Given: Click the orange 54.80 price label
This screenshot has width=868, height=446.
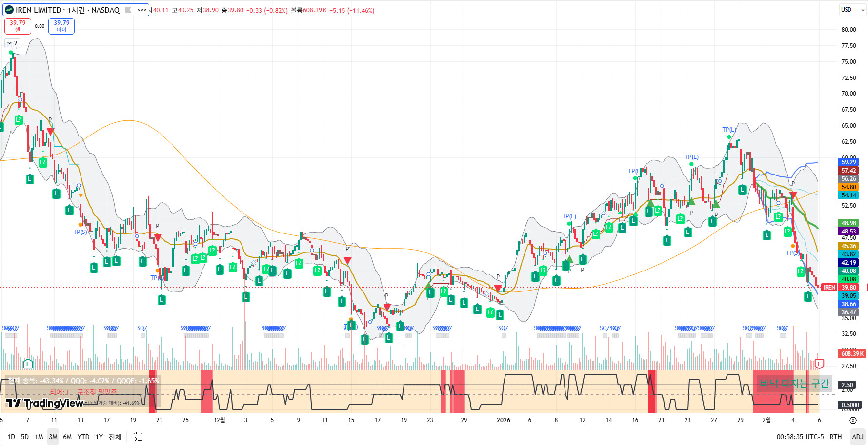Looking at the screenshot, I should point(848,187).
